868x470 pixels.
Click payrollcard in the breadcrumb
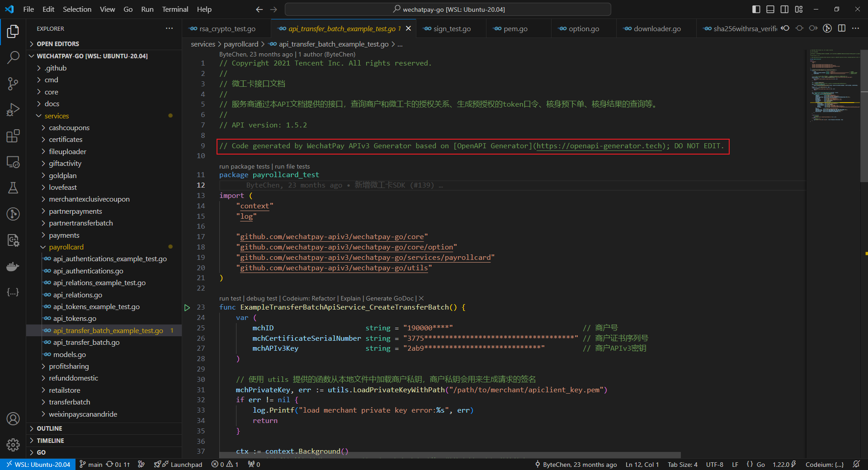pos(241,44)
